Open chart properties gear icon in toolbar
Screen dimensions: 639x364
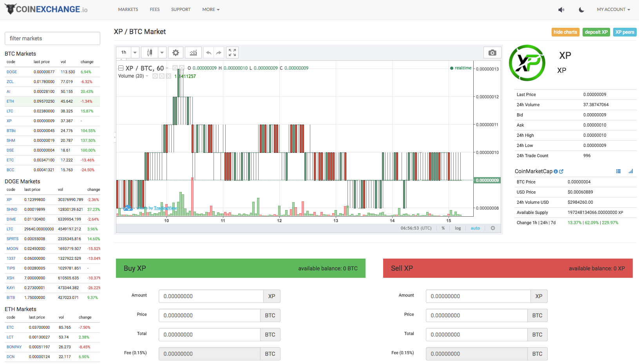[x=176, y=53]
